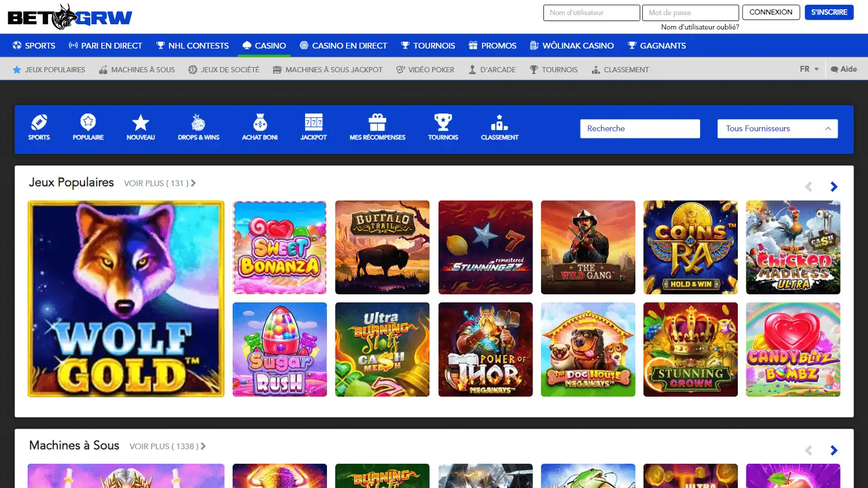Open Classement in the gray sub-navigation
868x488 pixels.
(620, 69)
